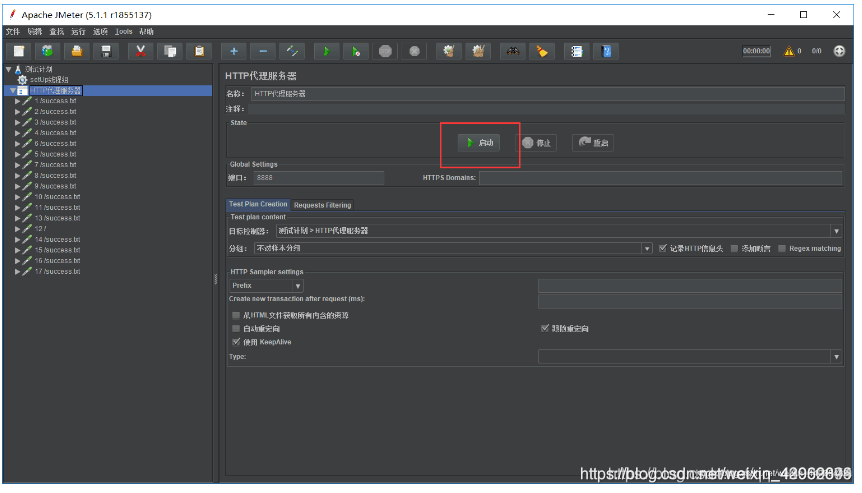Expand the 12 / tree node
This screenshot has width=862, height=493.
(18, 229)
